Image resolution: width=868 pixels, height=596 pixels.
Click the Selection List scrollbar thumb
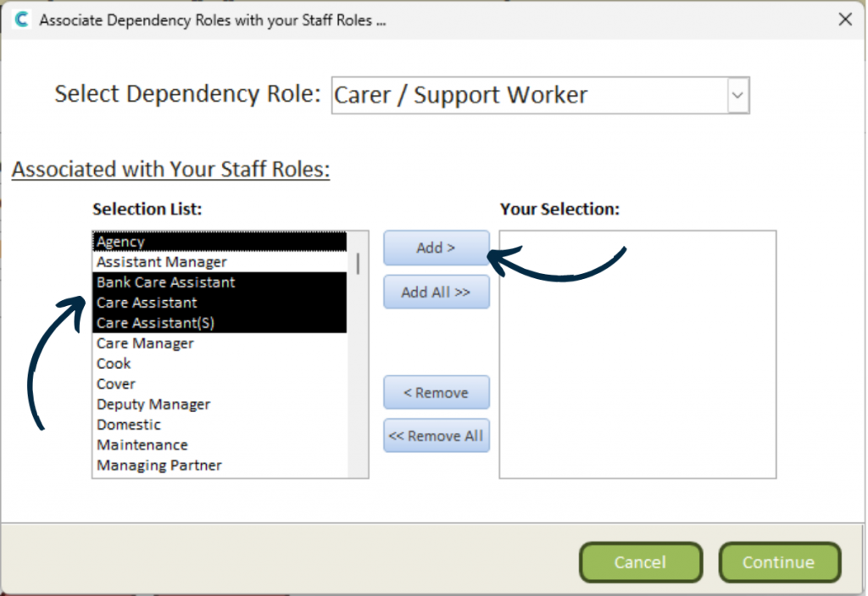tap(359, 264)
